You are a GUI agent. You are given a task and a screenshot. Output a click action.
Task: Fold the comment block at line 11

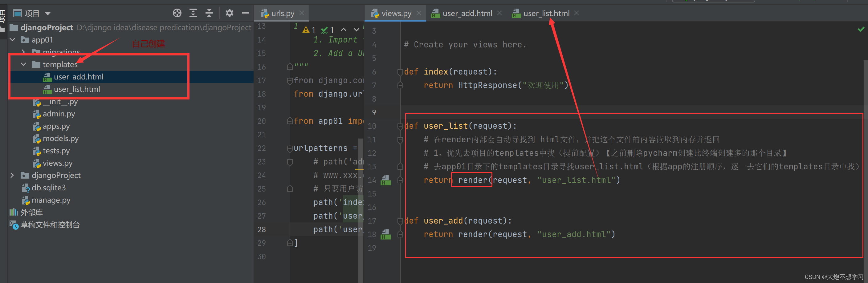pos(400,140)
